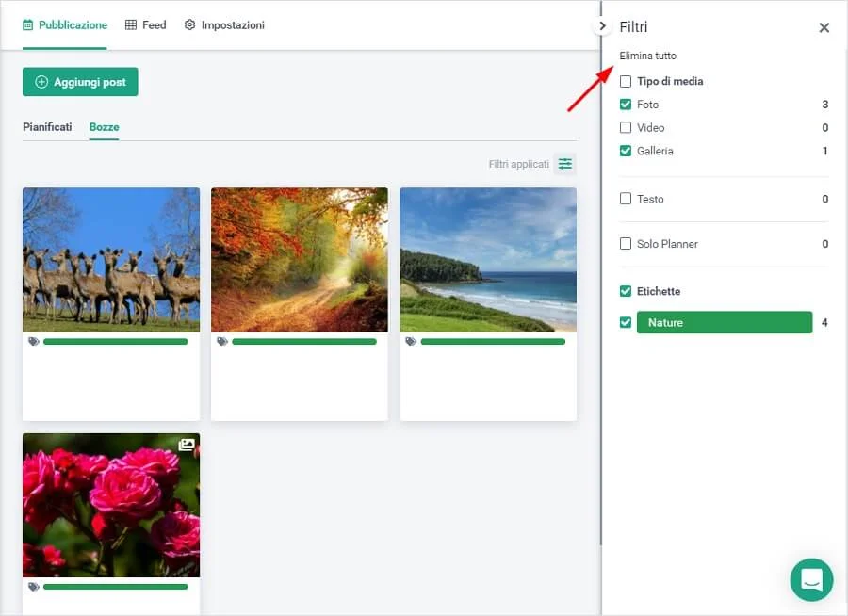Click the Elimina tutto link

647,56
